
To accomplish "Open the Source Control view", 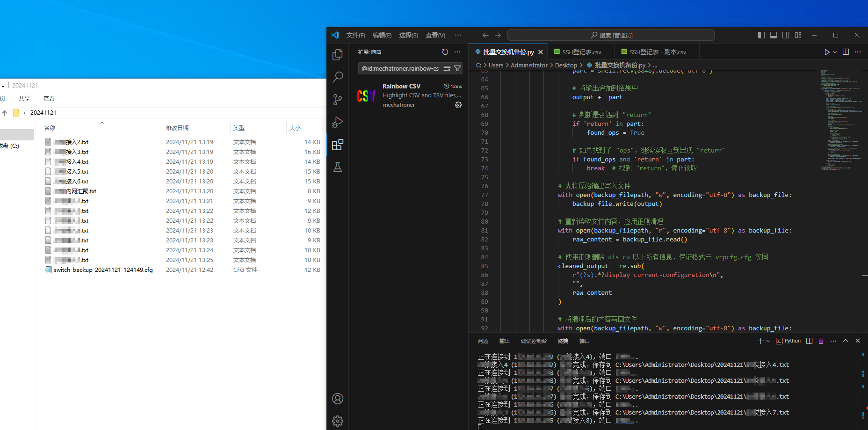I will (x=338, y=100).
